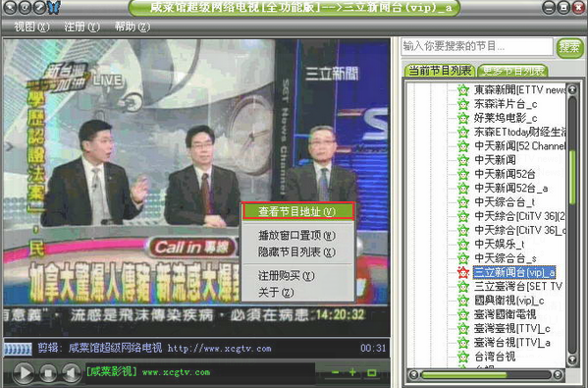Raise volume with the plus icon
The height and width of the screenshot is (388, 588).
[x=352, y=372]
